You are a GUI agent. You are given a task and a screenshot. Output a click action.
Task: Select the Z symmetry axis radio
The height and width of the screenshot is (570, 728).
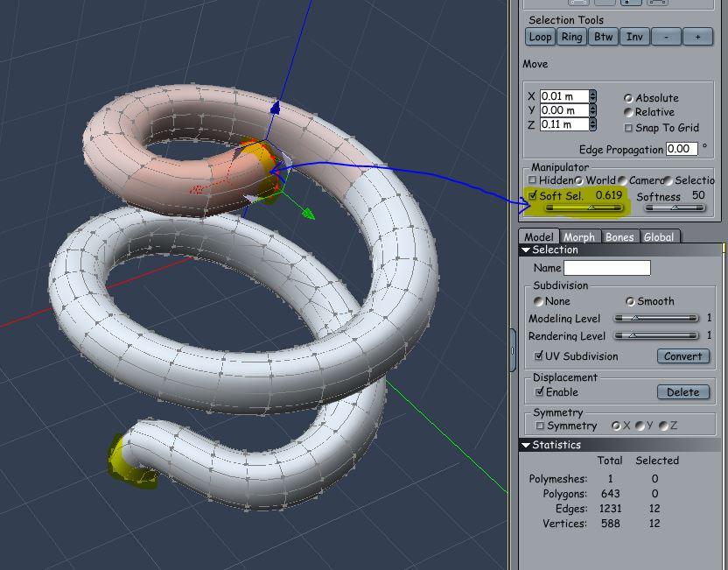click(x=663, y=426)
